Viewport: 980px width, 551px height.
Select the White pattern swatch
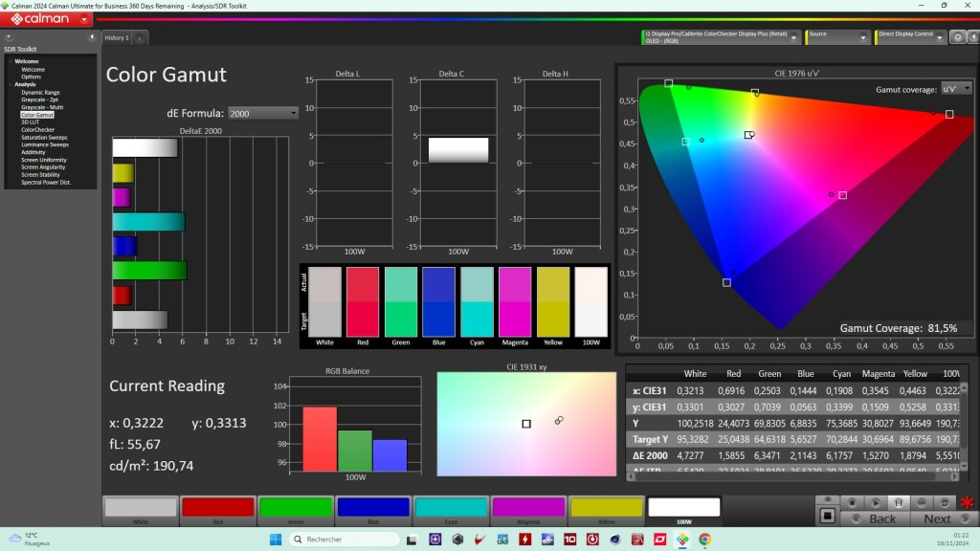pyautogui.click(x=141, y=511)
